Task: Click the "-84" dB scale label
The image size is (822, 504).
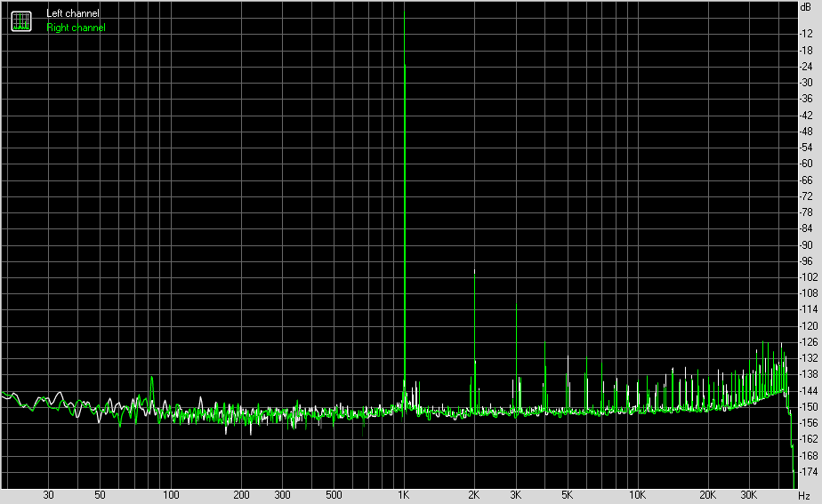Action: [x=806, y=228]
